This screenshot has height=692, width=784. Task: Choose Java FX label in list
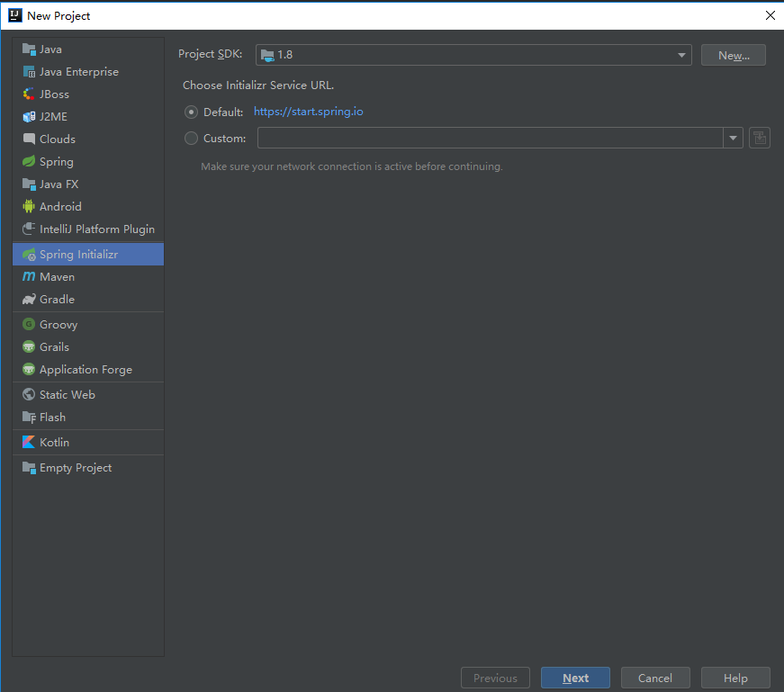point(59,184)
